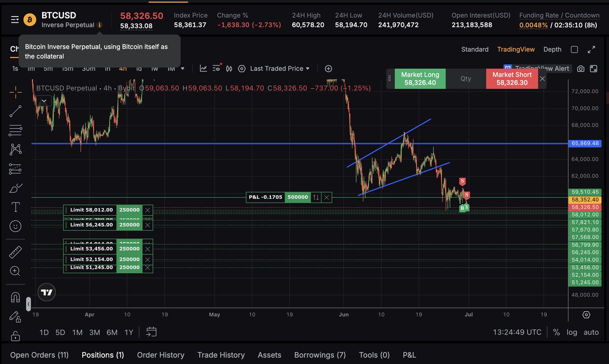609x364 pixels.
Task: Toggle log scale mode
Action: 572,332
